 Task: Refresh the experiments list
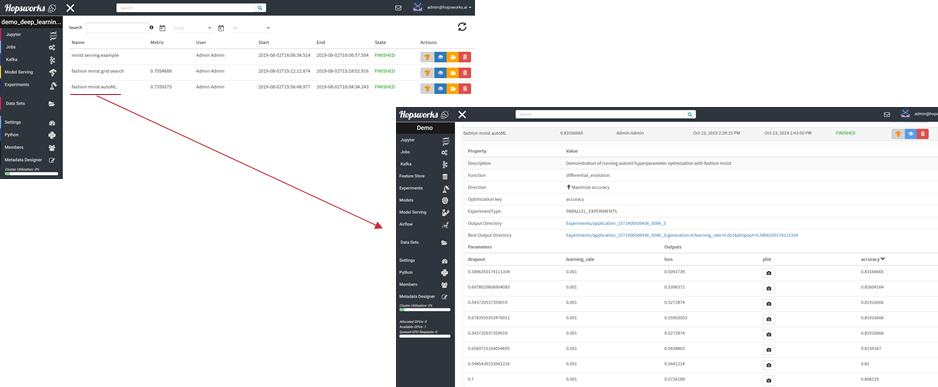click(x=462, y=27)
